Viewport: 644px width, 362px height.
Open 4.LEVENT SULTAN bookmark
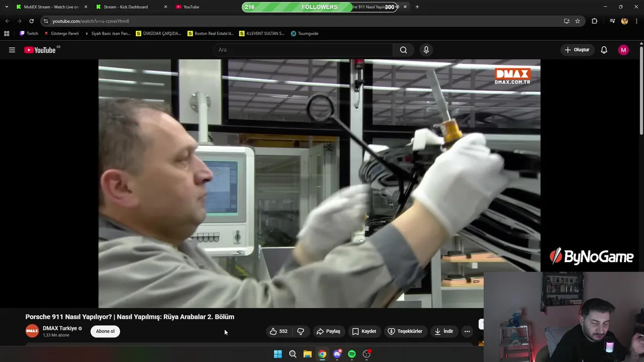coord(262,33)
